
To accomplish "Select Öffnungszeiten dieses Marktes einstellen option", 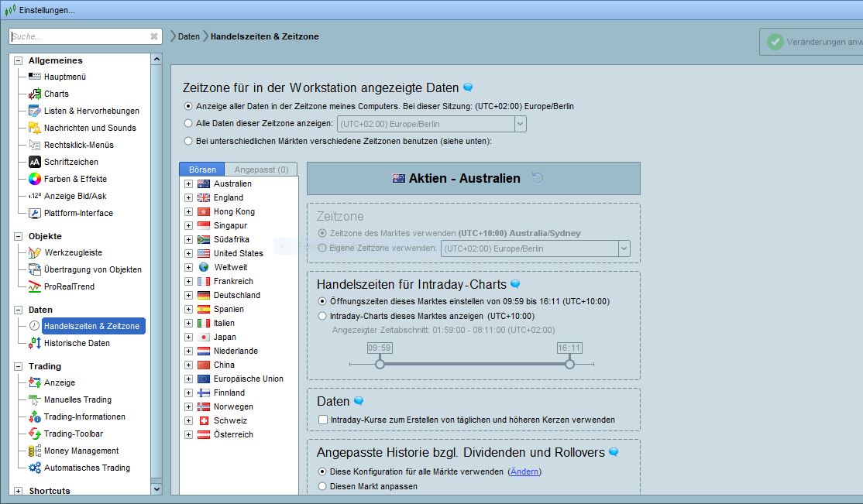I will [x=322, y=301].
